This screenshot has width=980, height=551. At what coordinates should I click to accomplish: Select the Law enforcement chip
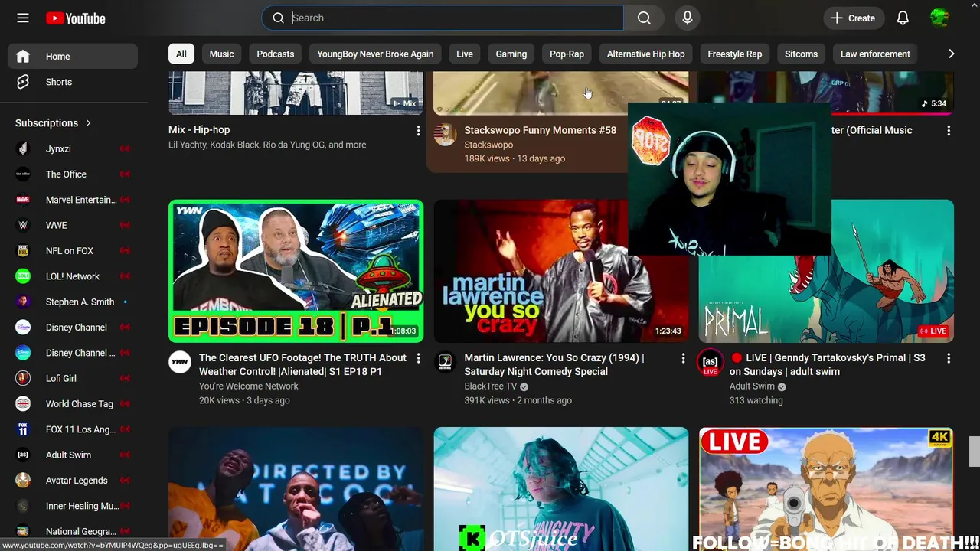coord(875,54)
